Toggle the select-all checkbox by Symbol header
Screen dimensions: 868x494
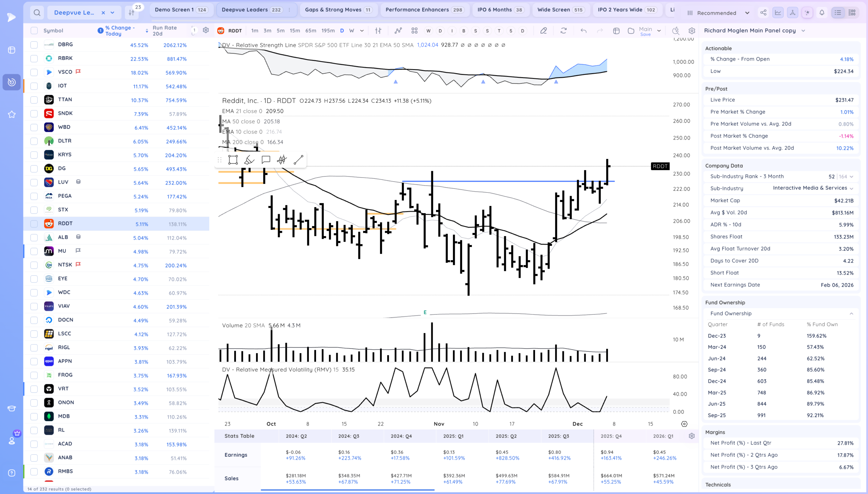34,30
